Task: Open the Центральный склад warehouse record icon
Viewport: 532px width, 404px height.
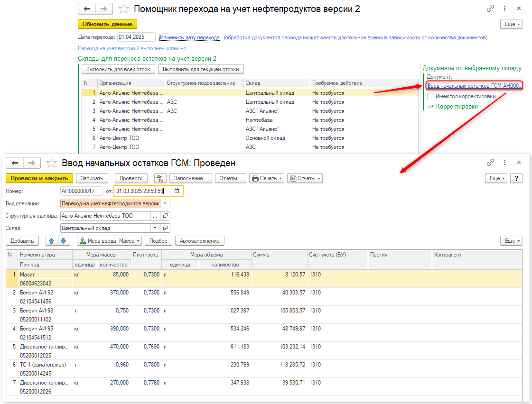Action: 165,228
